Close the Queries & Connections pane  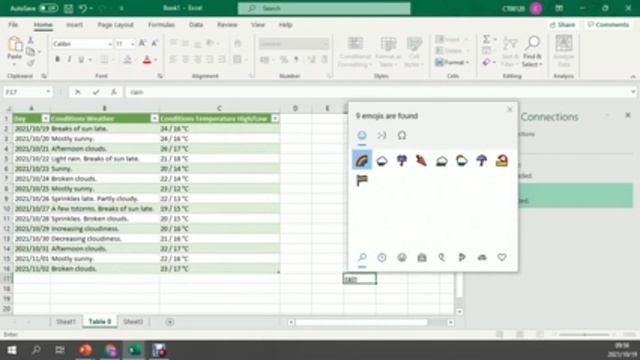pos(628,116)
